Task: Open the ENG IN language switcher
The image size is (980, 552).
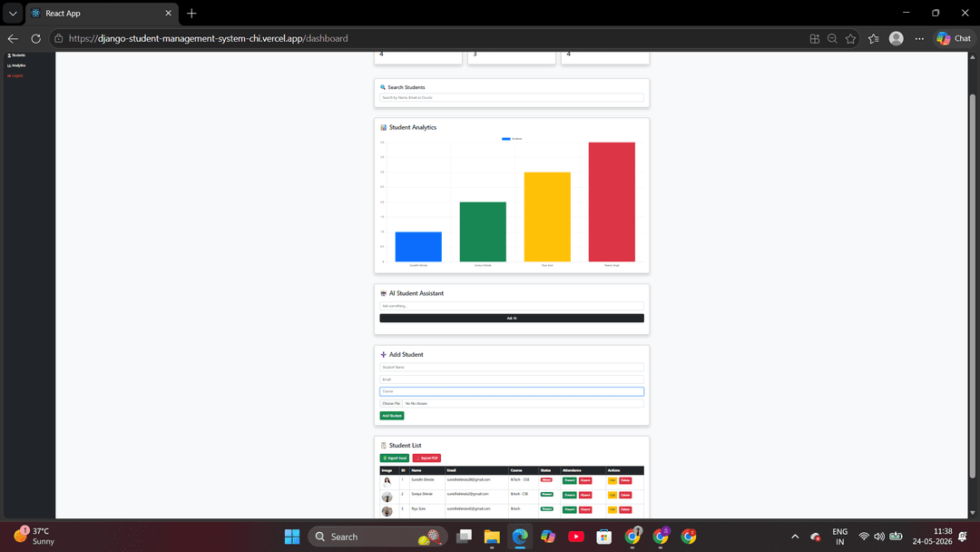Action: pyautogui.click(x=840, y=537)
